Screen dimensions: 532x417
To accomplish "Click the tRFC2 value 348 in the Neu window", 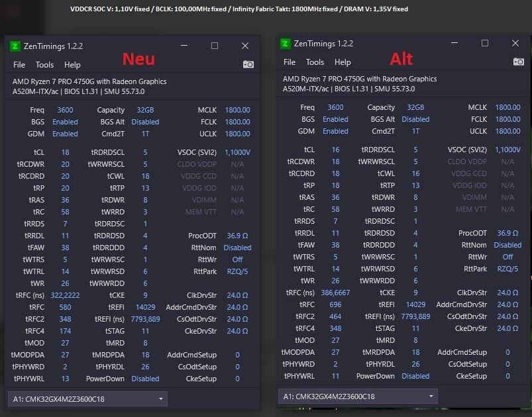I will coord(65,319).
